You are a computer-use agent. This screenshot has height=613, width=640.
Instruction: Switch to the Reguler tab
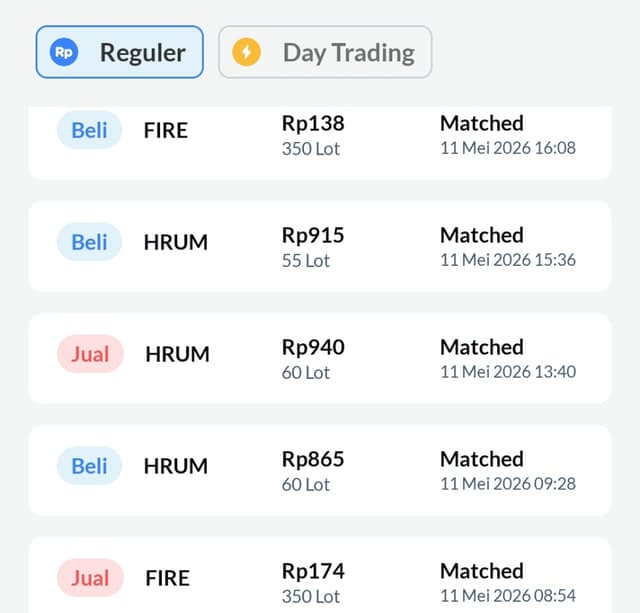tap(120, 52)
